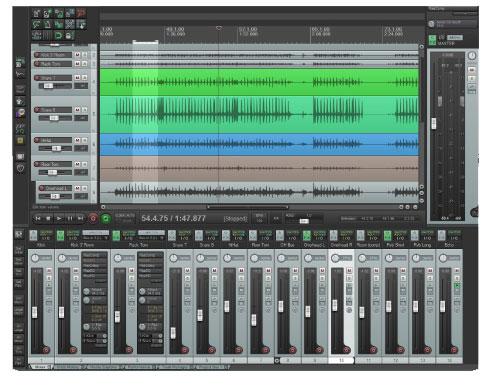Viewport: 486px width, 379px height.
Task: Toggle snap magnet toolbar icon
Action: click(59, 35)
